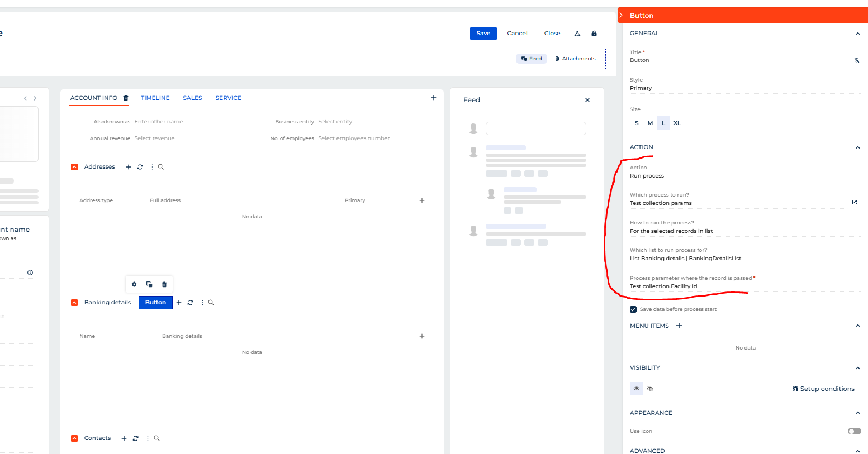Image resolution: width=868 pixels, height=454 pixels.
Task: Collapse the ADVANCED section
Action: (x=857, y=451)
